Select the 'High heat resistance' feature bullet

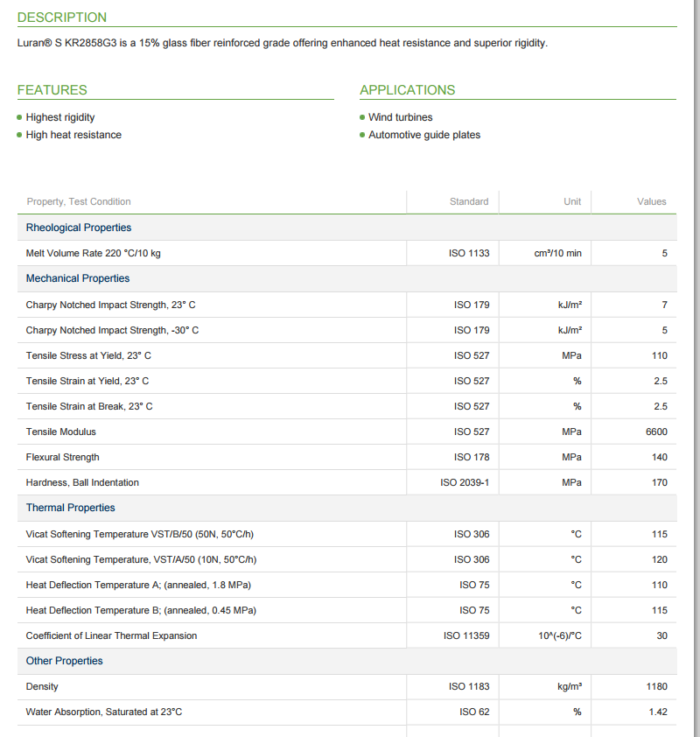pyautogui.click(x=73, y=135)
